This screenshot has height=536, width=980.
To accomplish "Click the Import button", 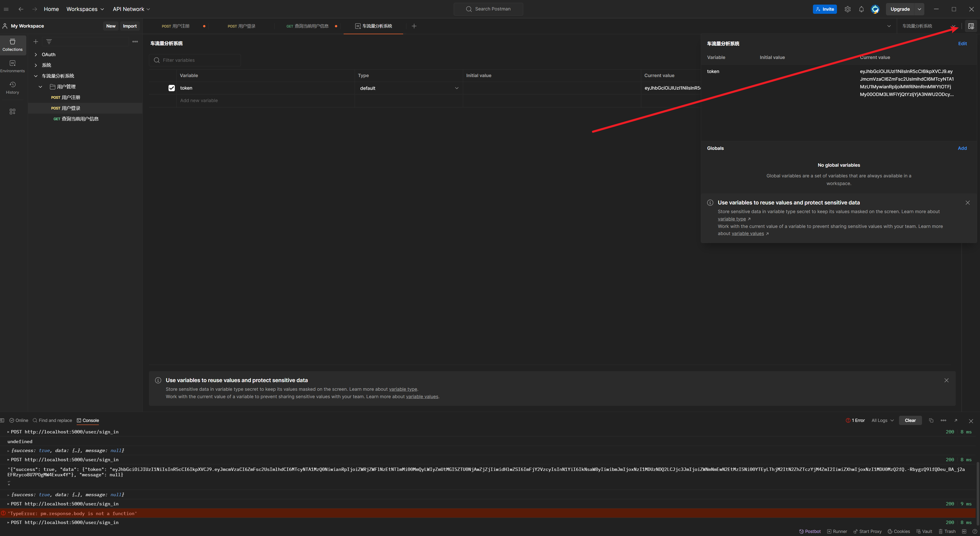I will [x=130, y=26].
